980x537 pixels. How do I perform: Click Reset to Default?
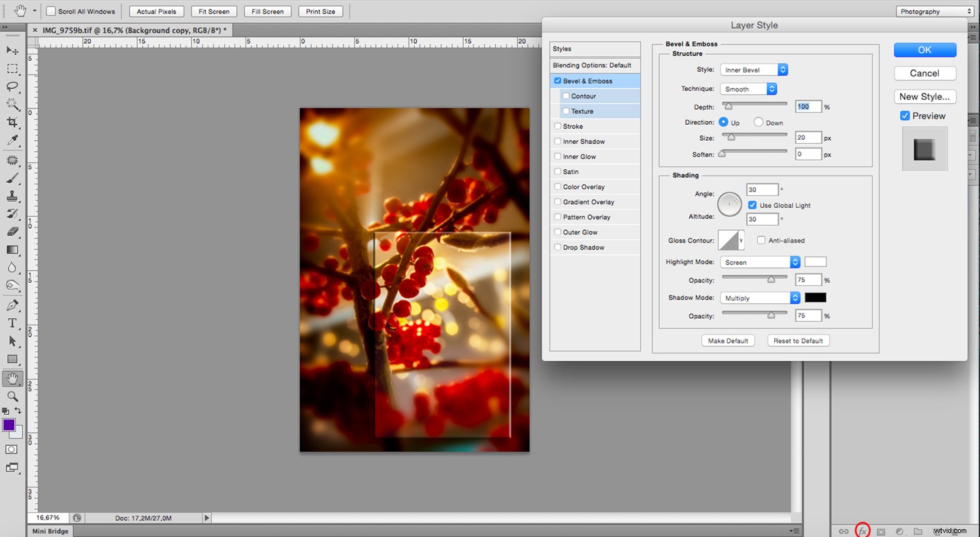798,340
